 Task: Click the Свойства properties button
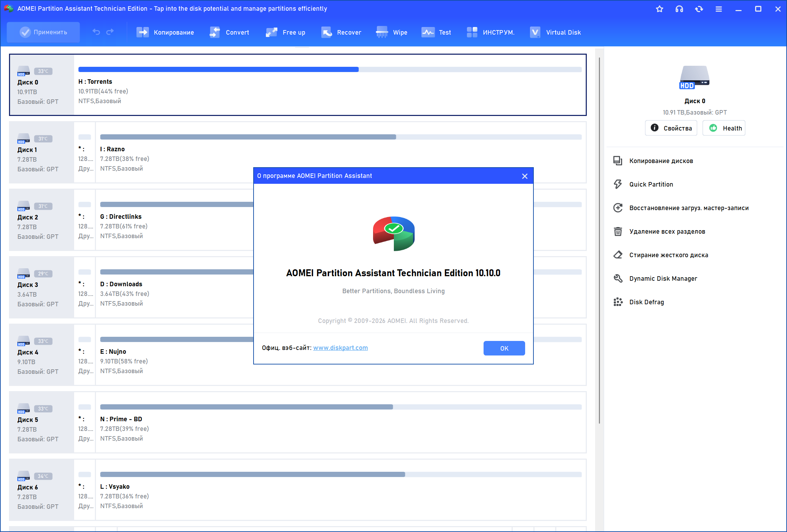(x=671, y=128)
